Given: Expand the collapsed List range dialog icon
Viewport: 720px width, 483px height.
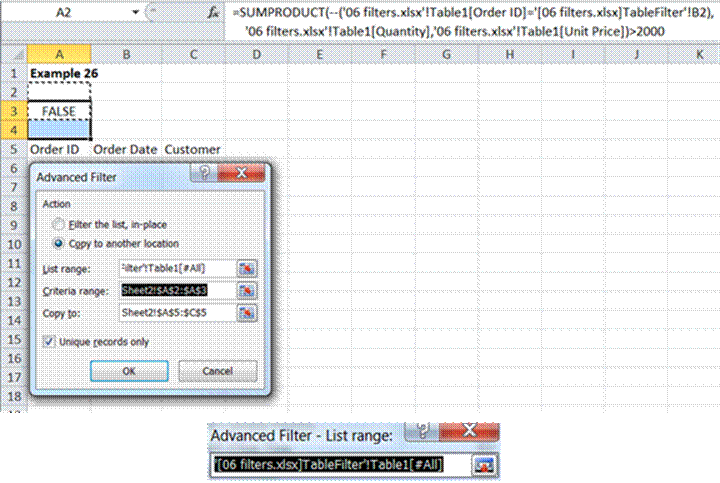Looking at the screenshot, I should click(483, 465).
